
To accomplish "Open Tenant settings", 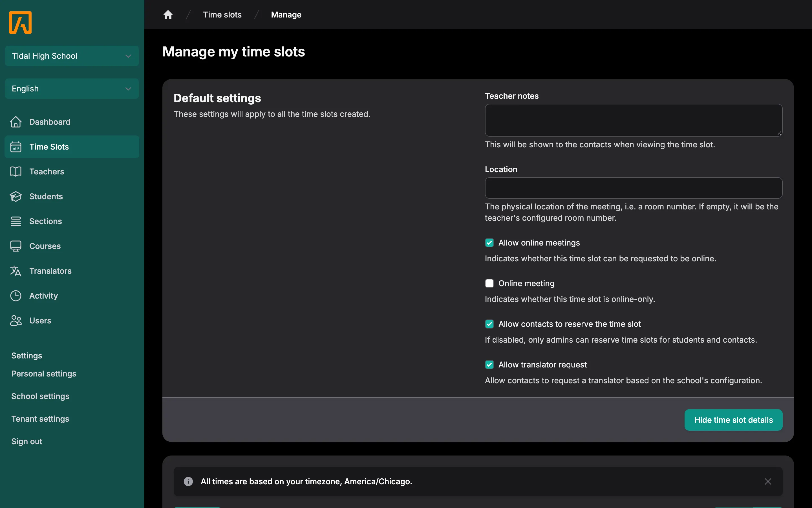I will pos(40,419).
